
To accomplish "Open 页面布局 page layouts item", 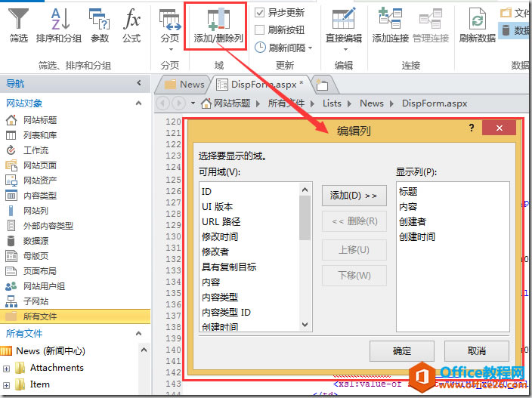I will pos(40,271).
